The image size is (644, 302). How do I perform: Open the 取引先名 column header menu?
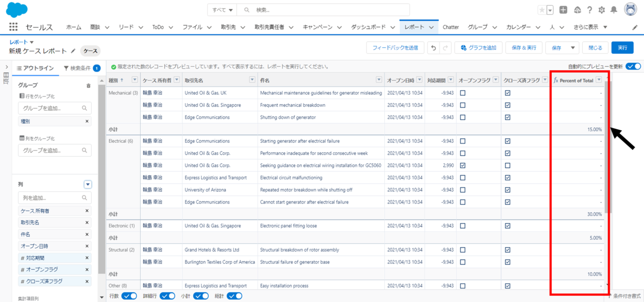pos(252,80)
